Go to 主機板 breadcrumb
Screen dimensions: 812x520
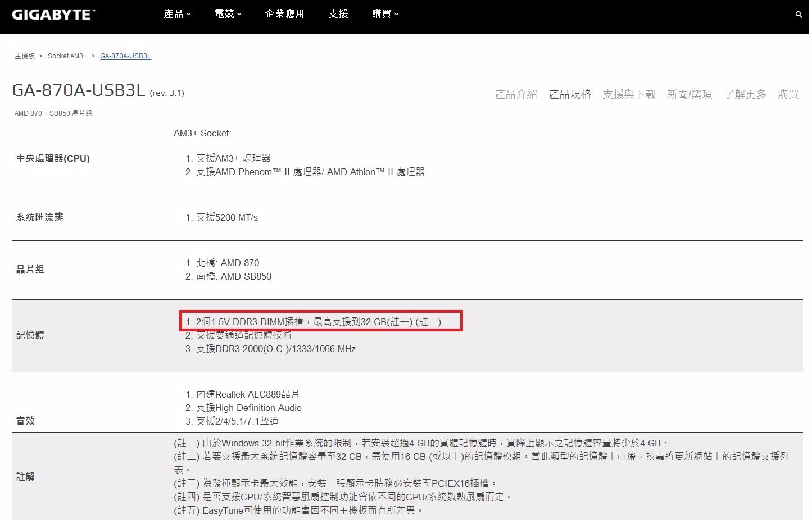point(25,56)
